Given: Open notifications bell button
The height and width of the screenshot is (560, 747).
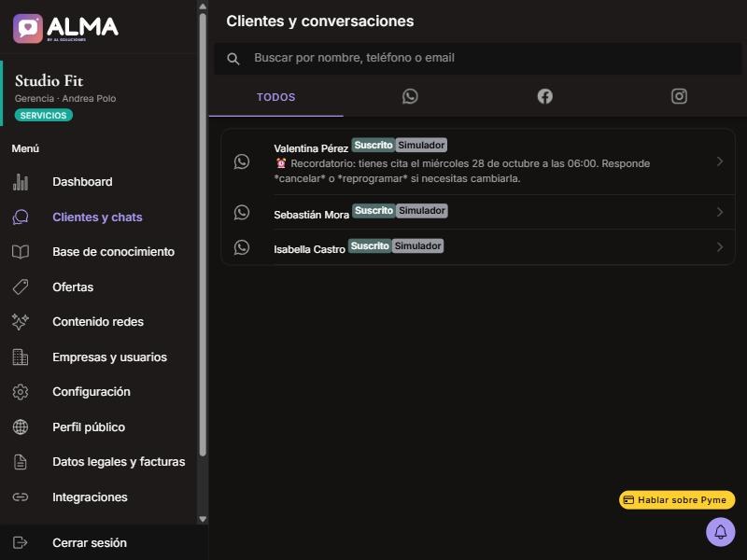Looking at the screenshot, I should [720, 532].
